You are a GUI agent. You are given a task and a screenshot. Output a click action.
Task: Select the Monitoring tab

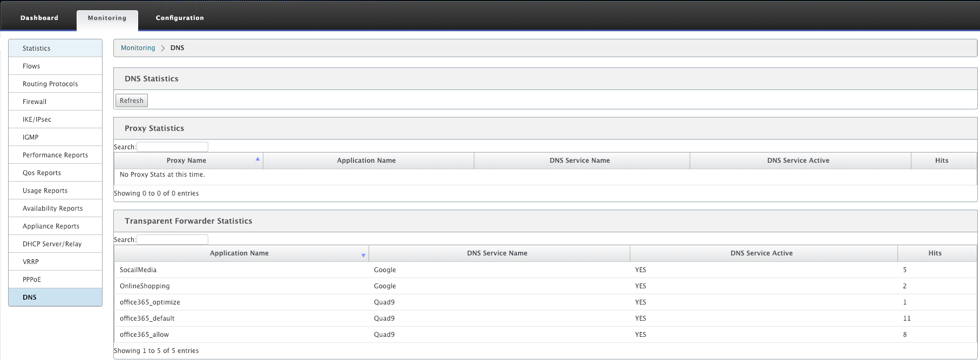point(107,18)
